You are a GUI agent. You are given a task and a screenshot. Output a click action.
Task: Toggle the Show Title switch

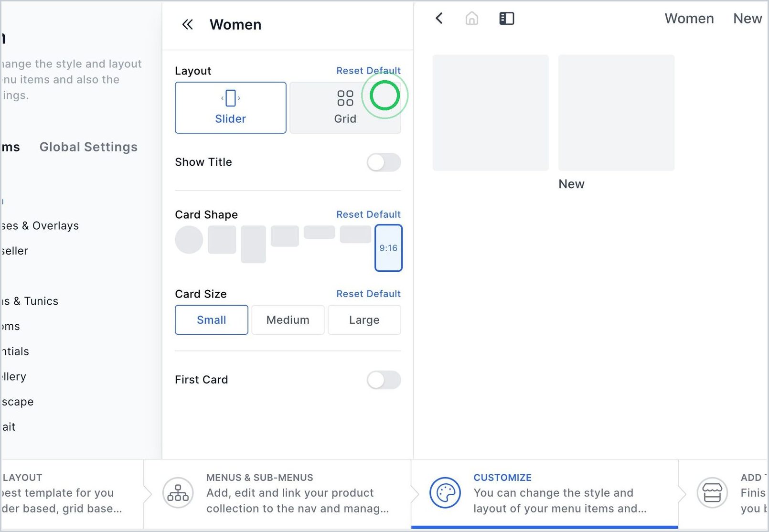tap(384, 162)
